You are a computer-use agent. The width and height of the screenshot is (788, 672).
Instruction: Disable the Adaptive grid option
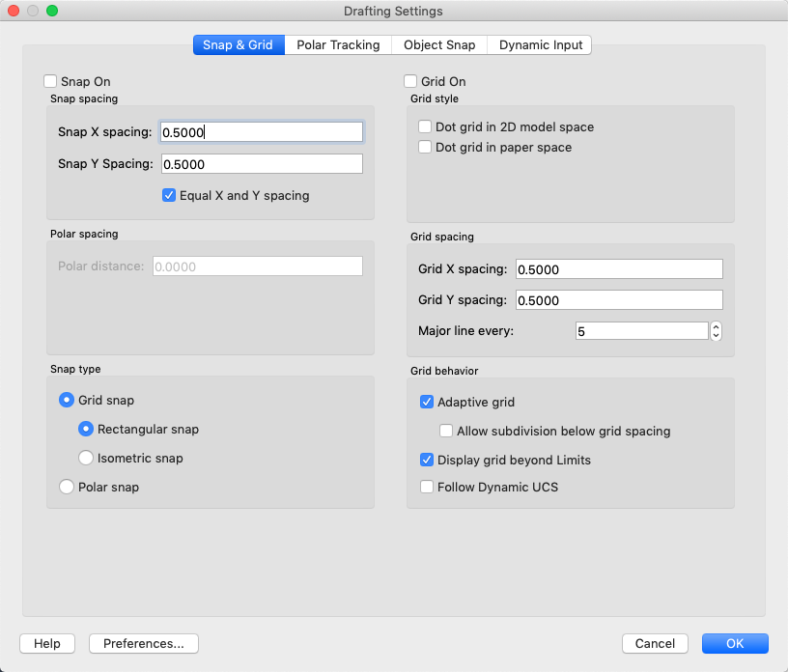427,402
